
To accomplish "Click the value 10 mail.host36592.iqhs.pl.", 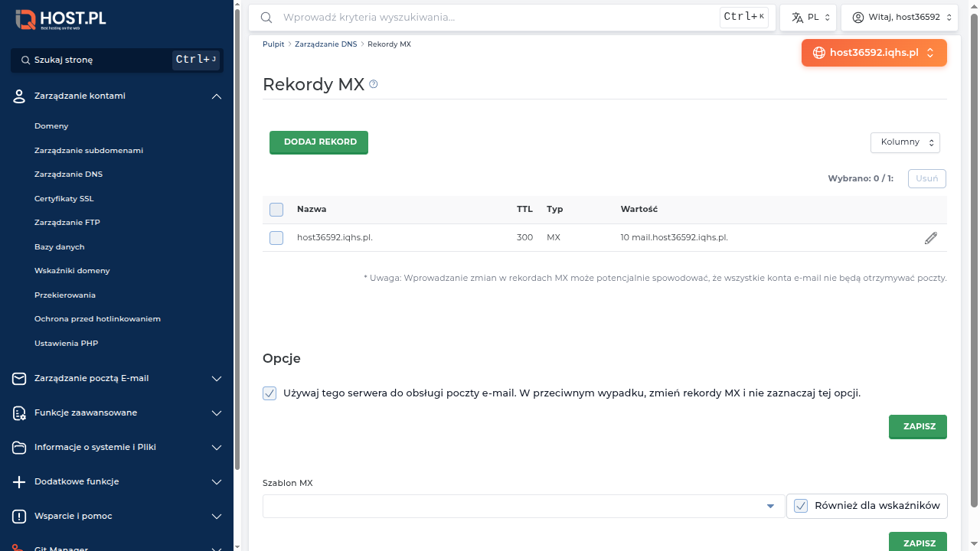I will (x=675, y=238).
